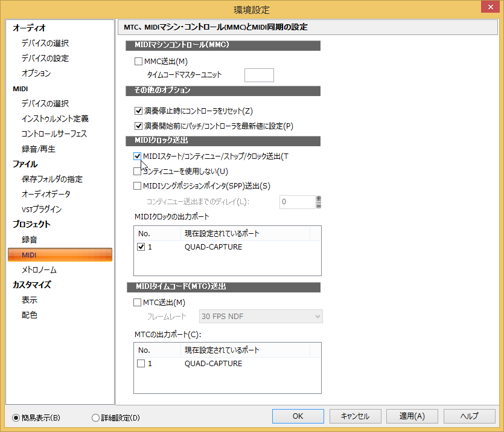Click the MIDIマシンコントロール(MMC) section header
This screenshot has height=432, width=504.
223,45
